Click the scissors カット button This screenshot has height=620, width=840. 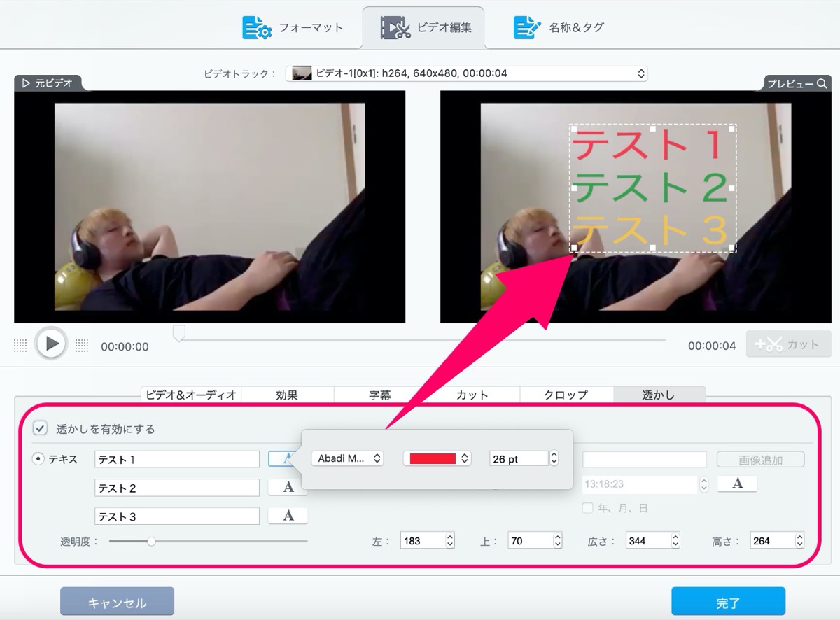point(787,344)
